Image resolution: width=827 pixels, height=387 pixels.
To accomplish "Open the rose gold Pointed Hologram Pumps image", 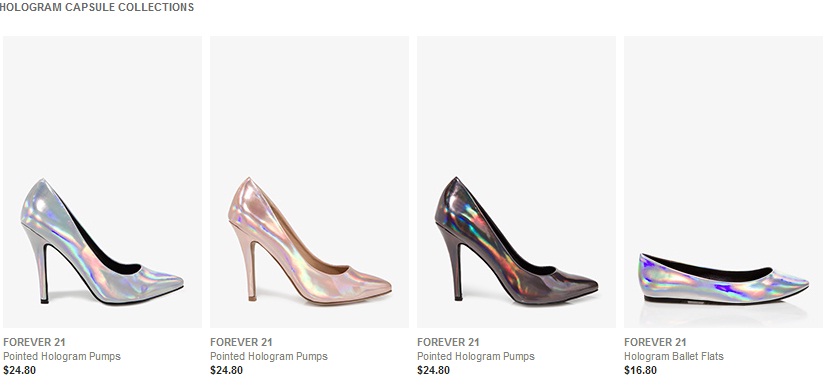I will (309, 182).
